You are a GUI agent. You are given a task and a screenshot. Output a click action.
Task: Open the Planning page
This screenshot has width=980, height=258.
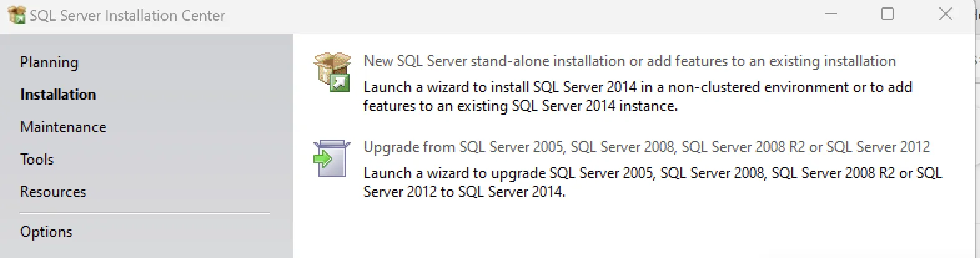click(49, 62)
